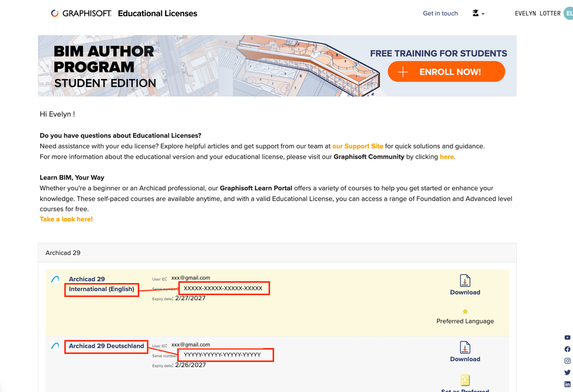The width and height of the screenshot is (573, 392).
Task: Click the Set as Preferred star icon
Action: 465,380
